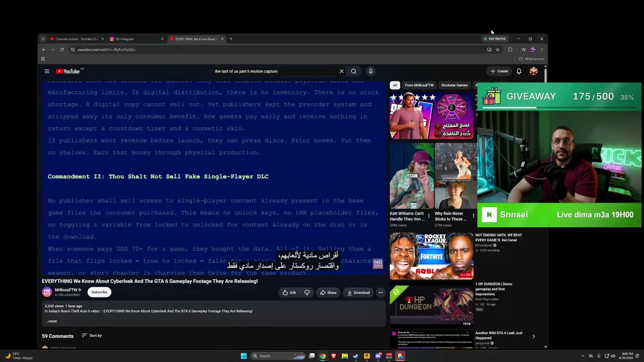Open Chrome three-dot menu
This screenshot has width=644, height=362.
541,50
